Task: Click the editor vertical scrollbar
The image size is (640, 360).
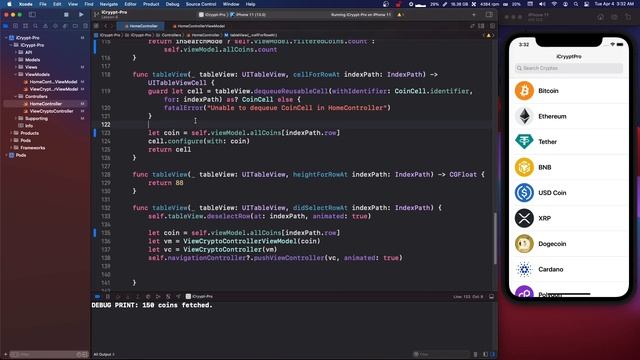Action: [495, 238]
